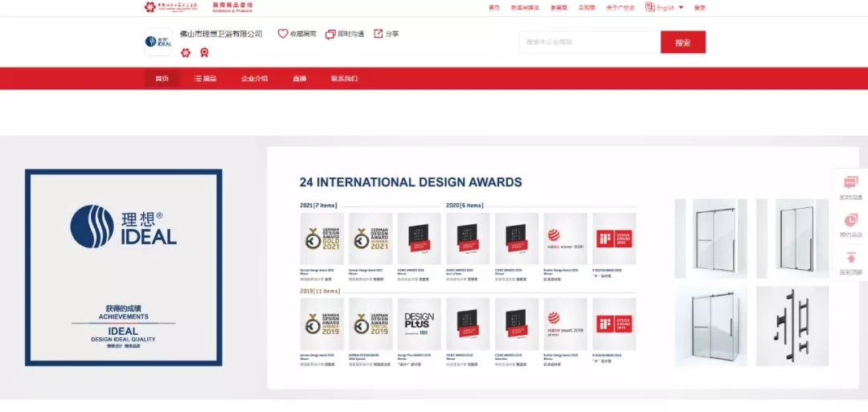Open the IDEAL company logo thumbnail
Viewport: 868px width, 412px height.
click(x=158, y=42)
